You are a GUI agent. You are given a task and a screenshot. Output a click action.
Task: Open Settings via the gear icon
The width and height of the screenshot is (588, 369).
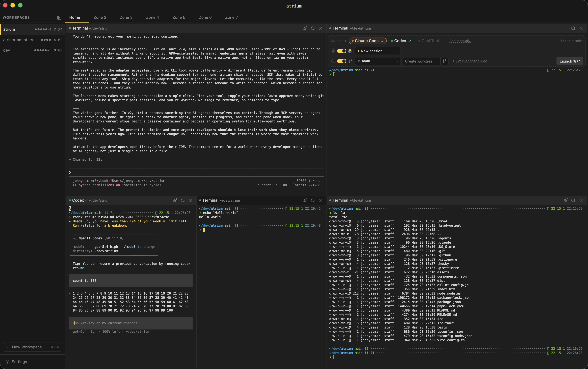[8, 362]
